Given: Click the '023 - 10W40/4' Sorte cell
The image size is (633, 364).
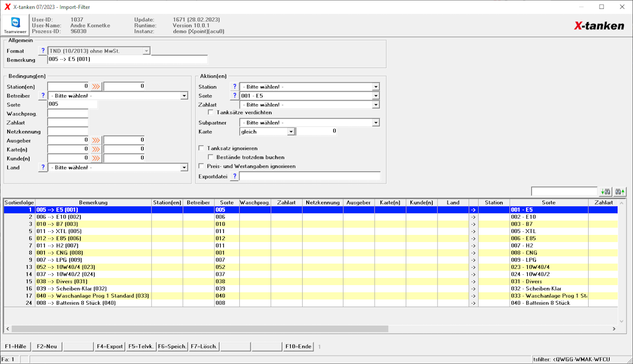Looking at the screenshot, I should pos(549,267).
